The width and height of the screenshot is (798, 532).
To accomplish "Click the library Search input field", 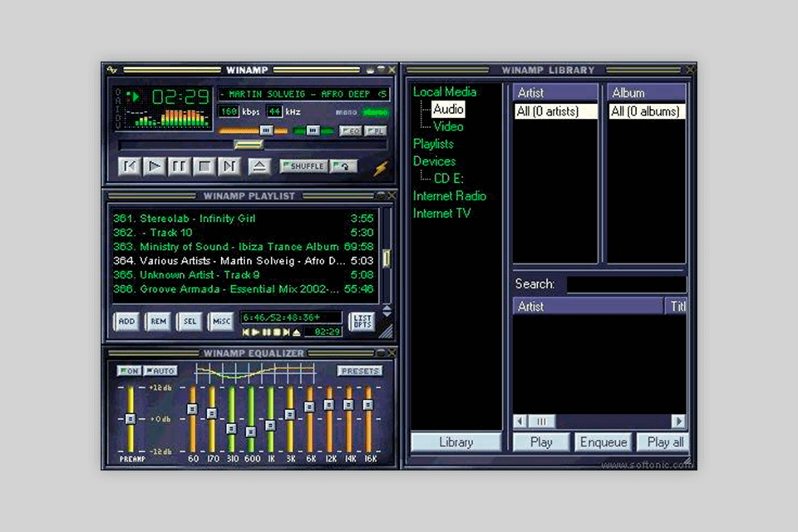I will (x=627, y=284).
